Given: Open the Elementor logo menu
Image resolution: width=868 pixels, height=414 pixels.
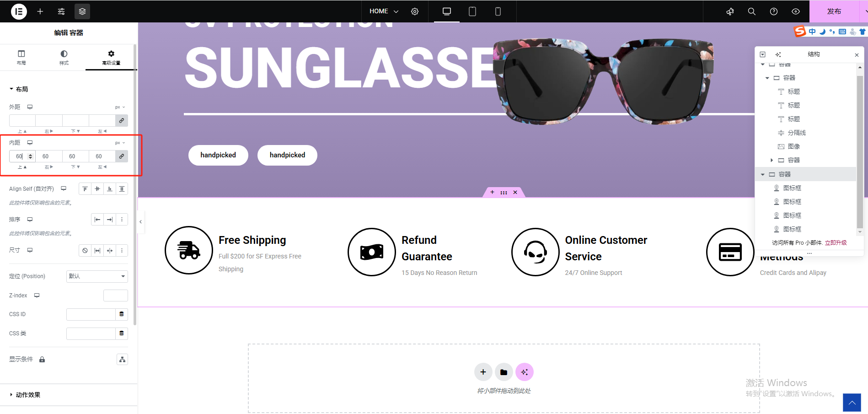Looking at the screenshot, I should [19, 11].
